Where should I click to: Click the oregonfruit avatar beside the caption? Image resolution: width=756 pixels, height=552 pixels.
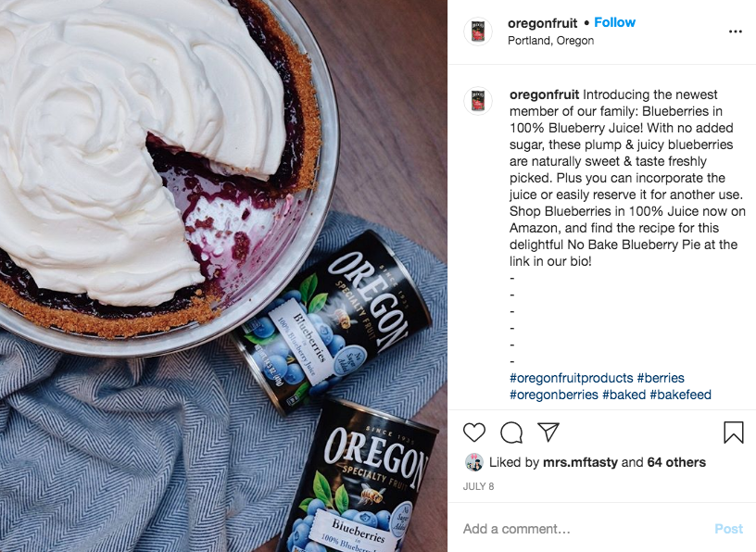pyautogui.click(x=478, y=101)
